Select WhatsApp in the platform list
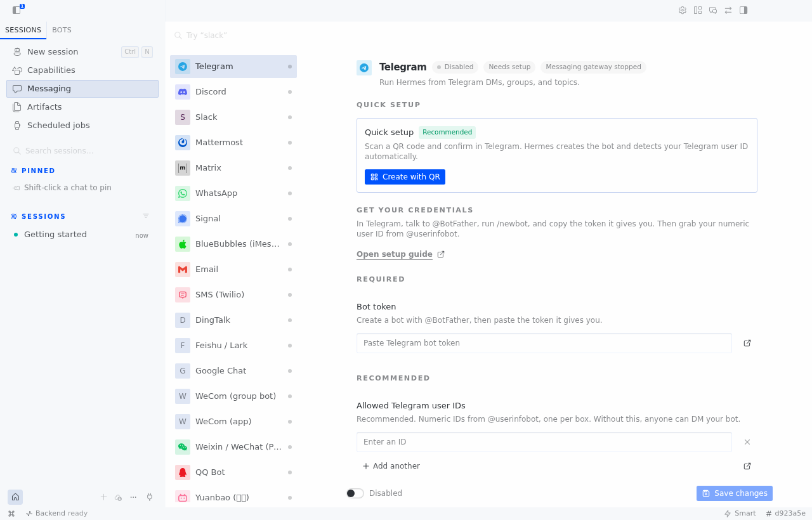This screenshot has width=812, height=520. [233, 193]
